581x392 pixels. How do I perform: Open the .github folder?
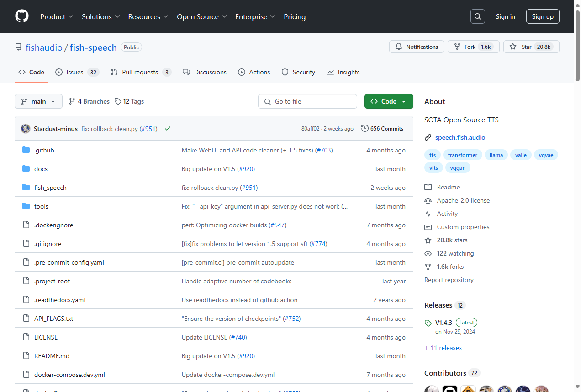(x=44, y=150)
